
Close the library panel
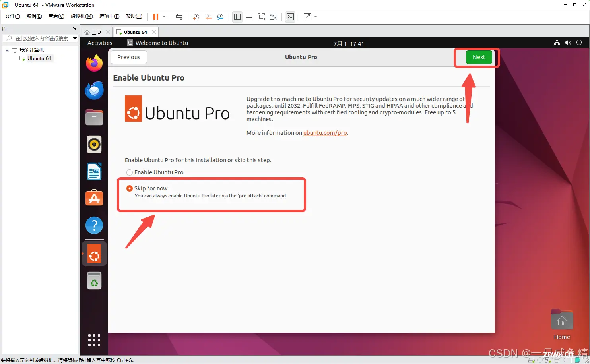tap(75, 29)
